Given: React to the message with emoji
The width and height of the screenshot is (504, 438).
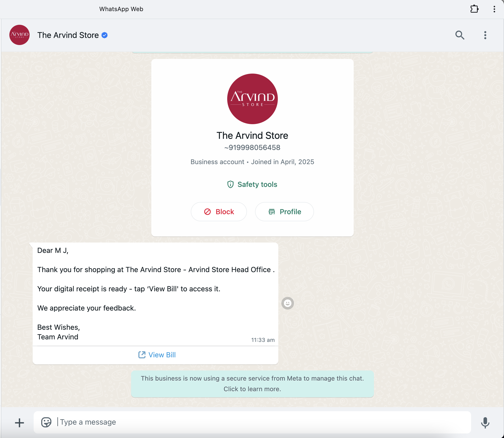Looking at the screenshot, I should point(288,303).
